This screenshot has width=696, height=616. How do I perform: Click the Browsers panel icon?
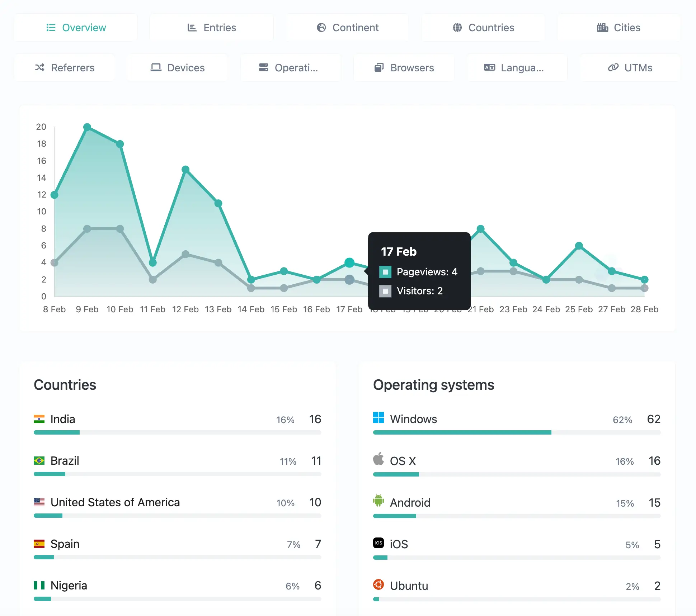379,67
